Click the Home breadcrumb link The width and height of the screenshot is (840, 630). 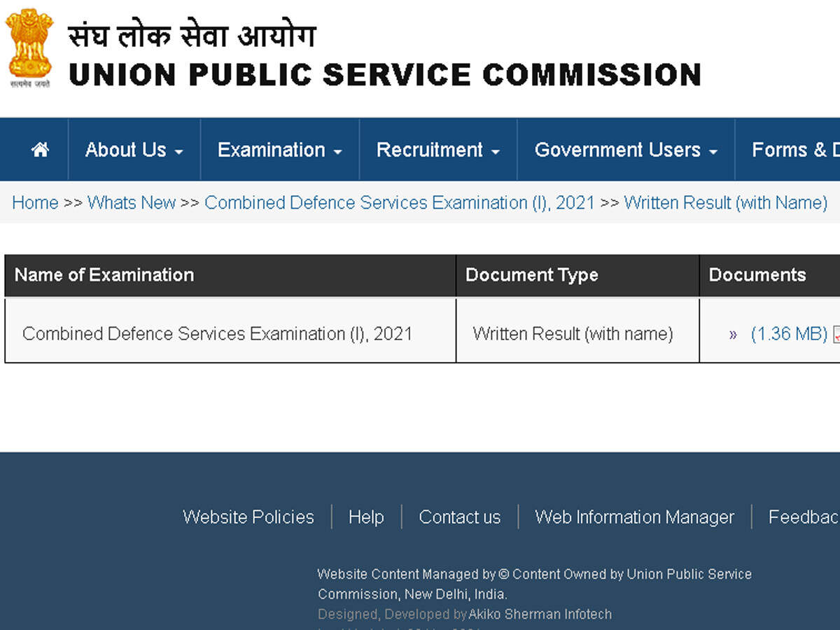pos(35,203)
